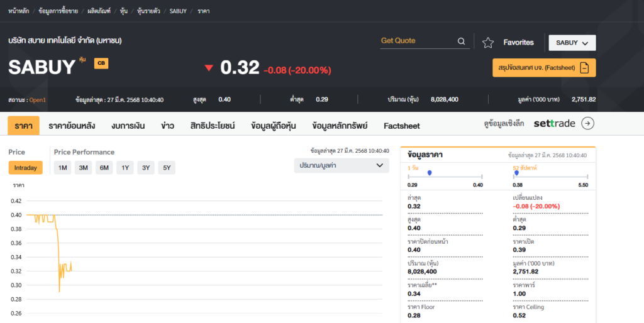This screenshot has height=323, width=644.
Task: Switch chart period to 1M
Action: 62,168
